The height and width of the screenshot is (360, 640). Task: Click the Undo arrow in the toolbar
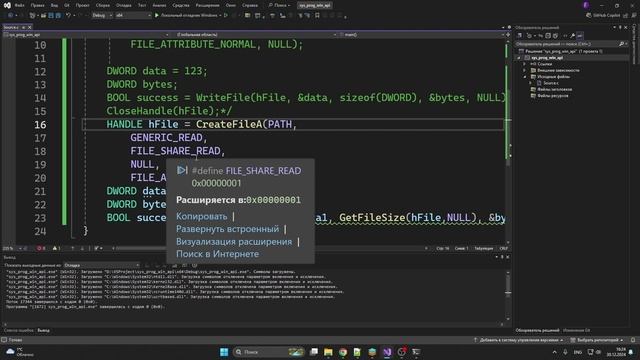pyautogui.click(x=69, y=16)
